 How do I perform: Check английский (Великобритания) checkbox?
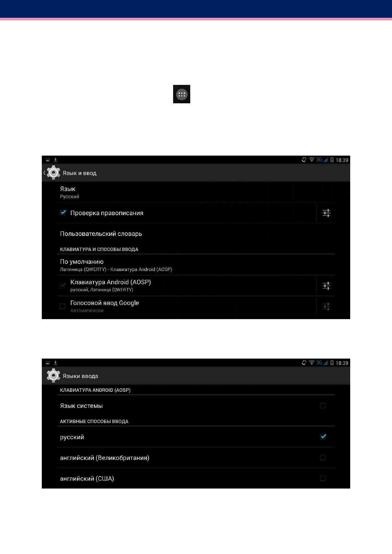(x=323, y=458)
